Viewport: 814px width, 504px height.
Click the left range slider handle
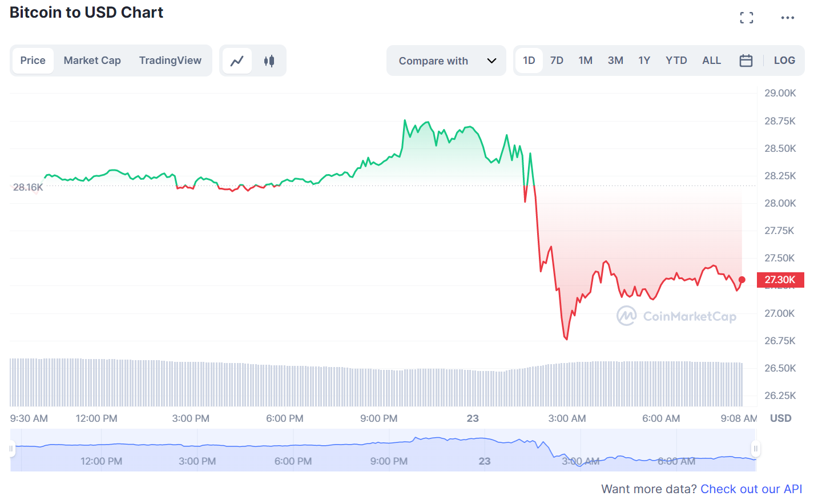point(11,449)
